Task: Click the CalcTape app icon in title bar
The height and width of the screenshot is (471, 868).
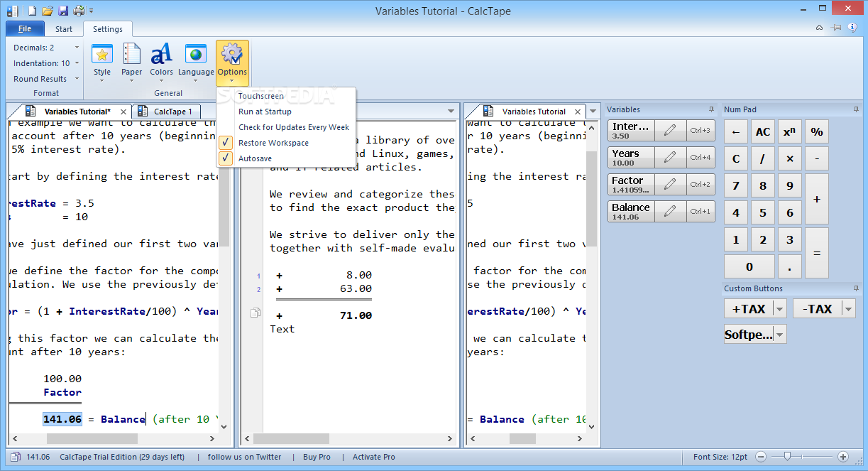Action: point(11,11)
